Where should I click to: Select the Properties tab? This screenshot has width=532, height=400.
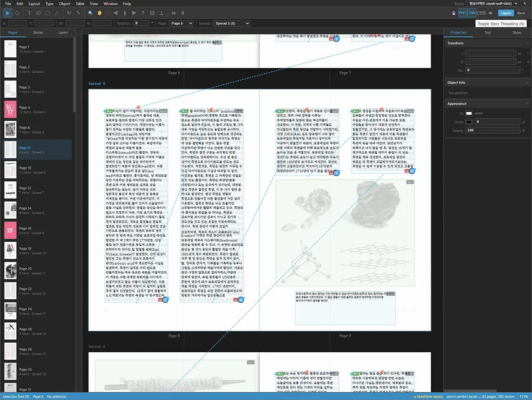click(x=458, y=32)
